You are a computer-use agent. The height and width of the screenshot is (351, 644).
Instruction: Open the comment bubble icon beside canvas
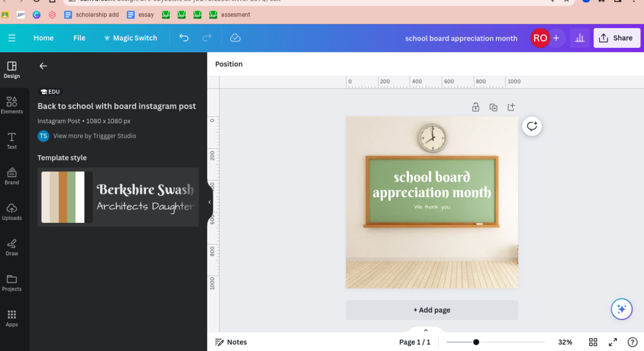(532, 126)
